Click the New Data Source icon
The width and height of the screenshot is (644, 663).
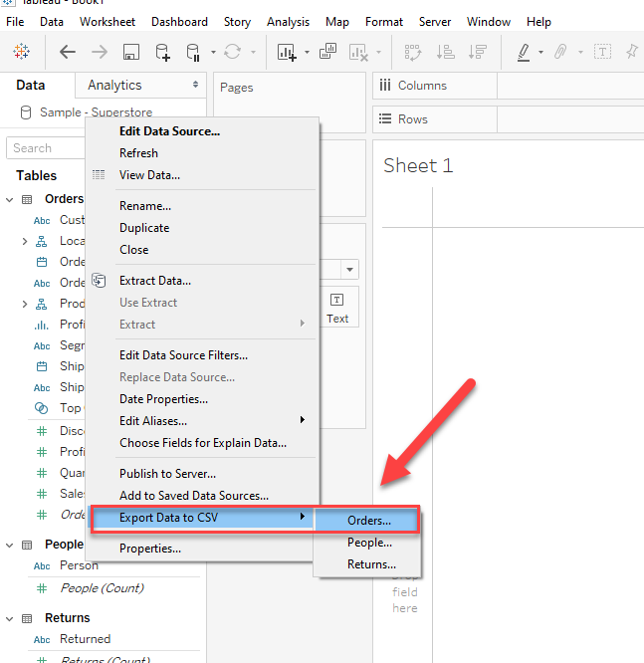pos(163,52)
